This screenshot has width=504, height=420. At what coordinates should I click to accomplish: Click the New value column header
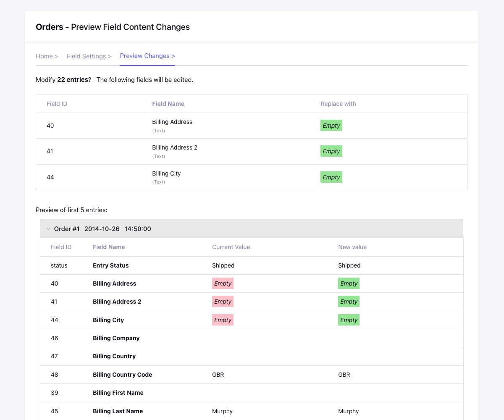(x=352, y=247)
